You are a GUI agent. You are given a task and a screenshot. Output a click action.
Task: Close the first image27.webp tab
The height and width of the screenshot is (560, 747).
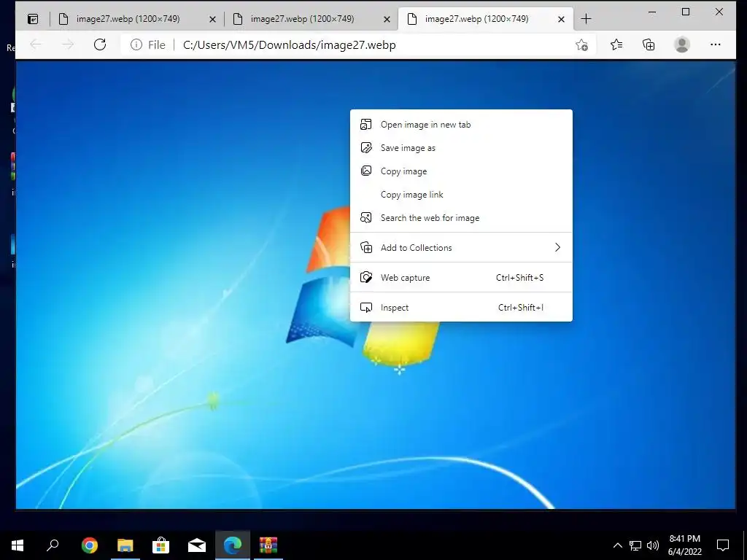click(212, 20)
